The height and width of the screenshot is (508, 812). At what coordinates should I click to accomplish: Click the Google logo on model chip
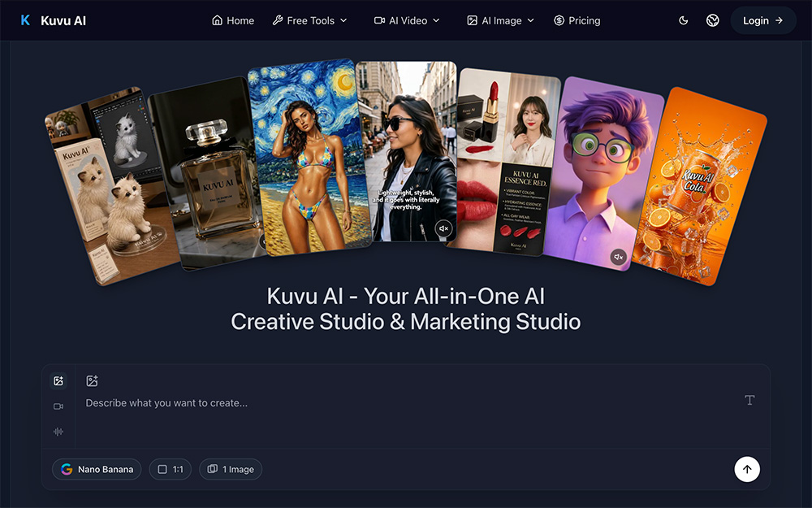click(67, 469)
